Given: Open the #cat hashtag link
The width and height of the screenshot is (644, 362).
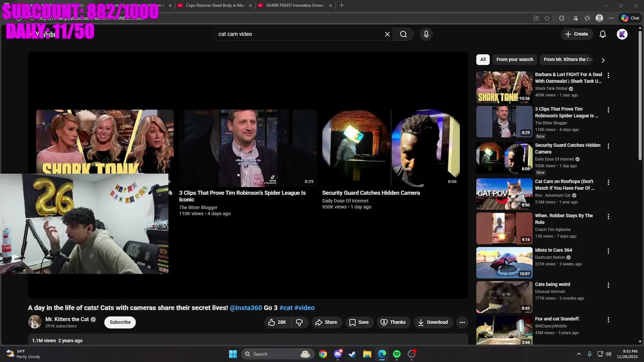Looking at the screenshot, I should [x=286, y=308].
